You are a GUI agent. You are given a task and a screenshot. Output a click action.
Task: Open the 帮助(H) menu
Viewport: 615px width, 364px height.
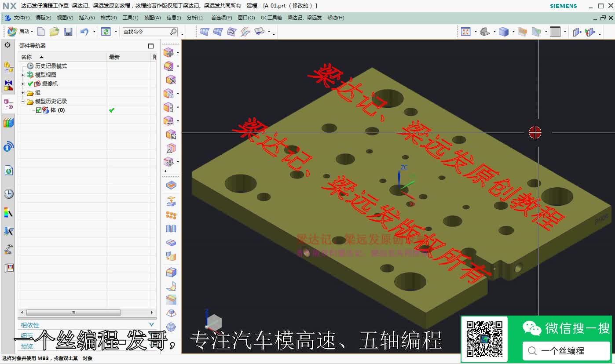[x=336, y=18]
